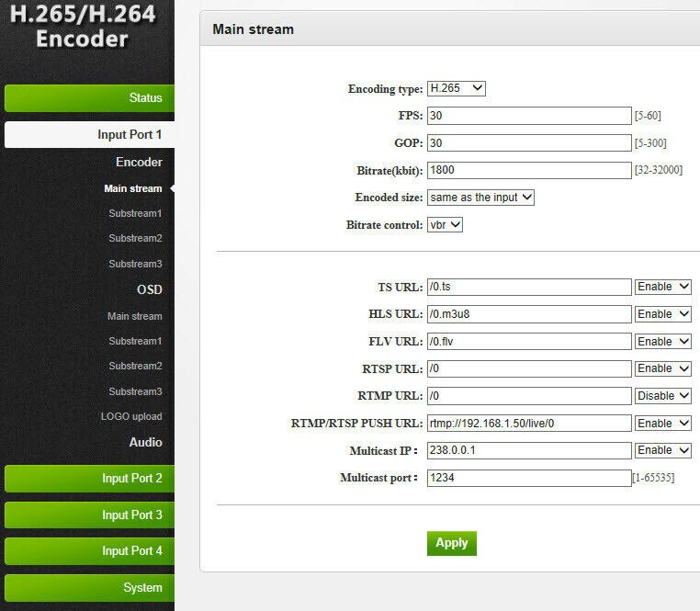Open Encoder Substream2 settings
This screenshot has height=611, width=700.
point(135,239)
